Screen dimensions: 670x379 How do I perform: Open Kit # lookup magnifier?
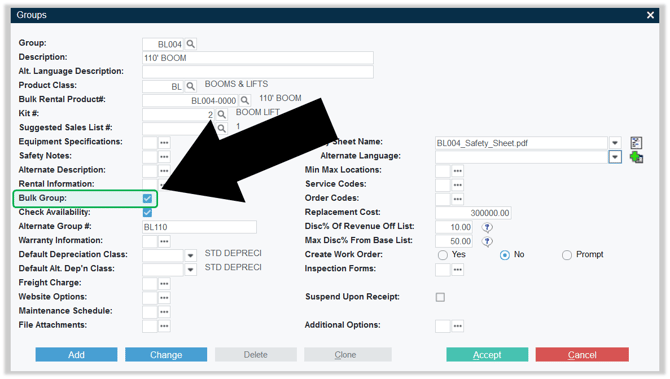point(221,115)
